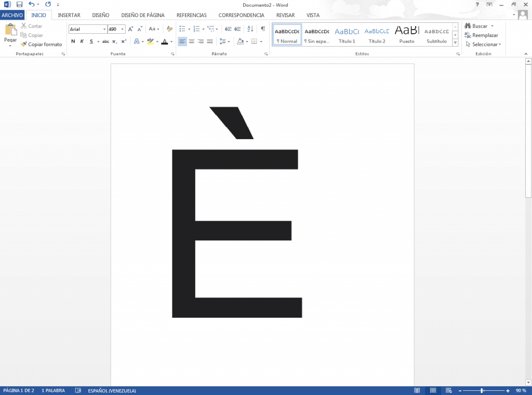
Task: Apply italic formatting with the Cursiva icon
Action: [81, 40]
